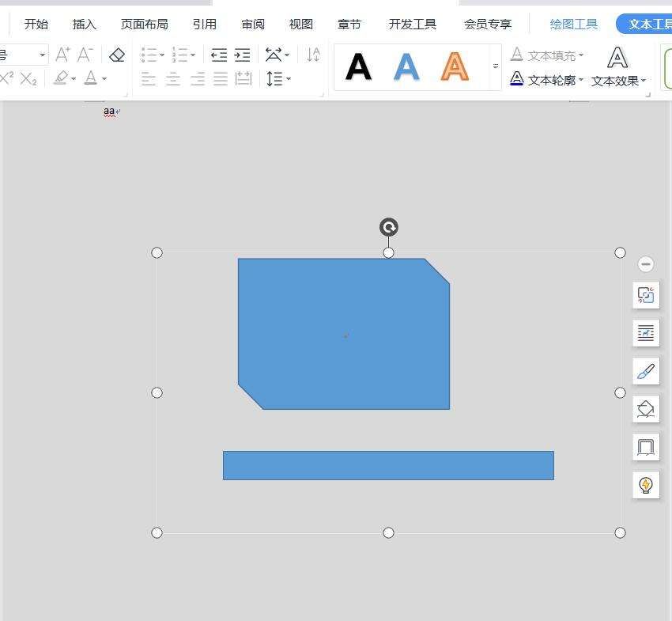672x621 pixels.
Task: Click the lightbulb smart suggestion icon
Action: pos(646,485)
